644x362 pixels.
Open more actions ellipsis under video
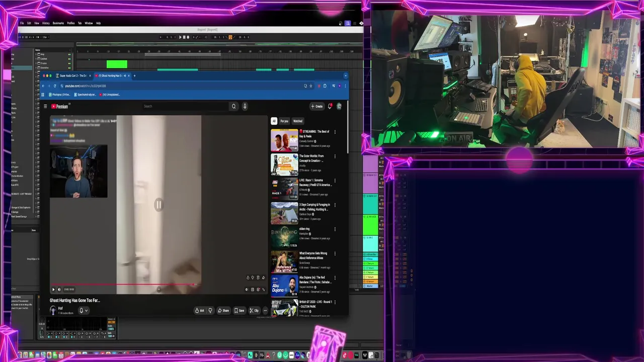[265, 311]
